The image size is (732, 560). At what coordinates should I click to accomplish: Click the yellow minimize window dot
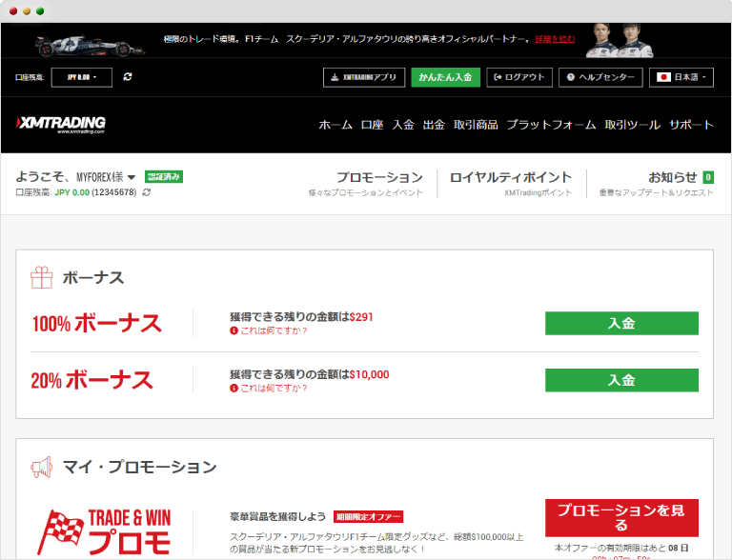click(x=27, y=11)
